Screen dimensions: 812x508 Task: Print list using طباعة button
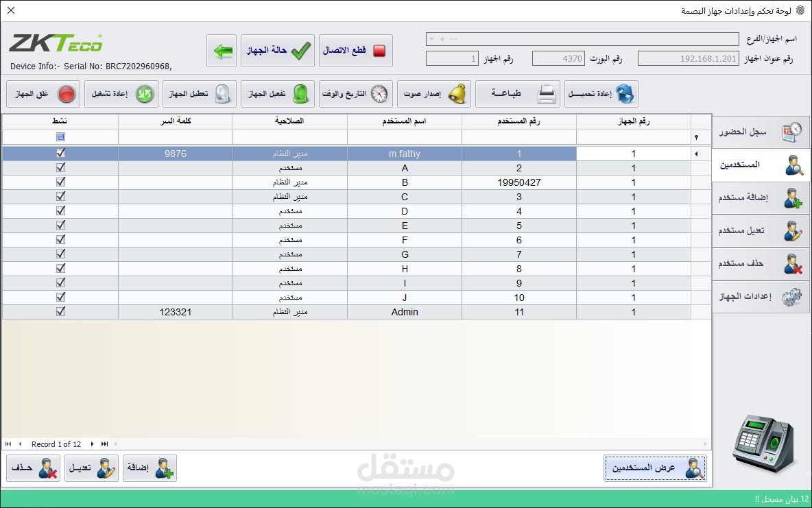[x=517, y=94]
